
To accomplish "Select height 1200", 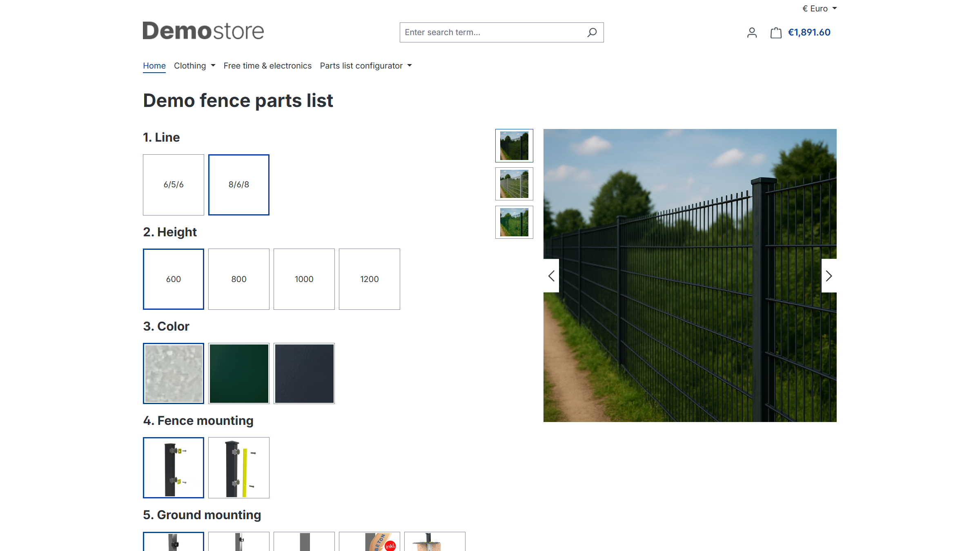I will (370, 279).
